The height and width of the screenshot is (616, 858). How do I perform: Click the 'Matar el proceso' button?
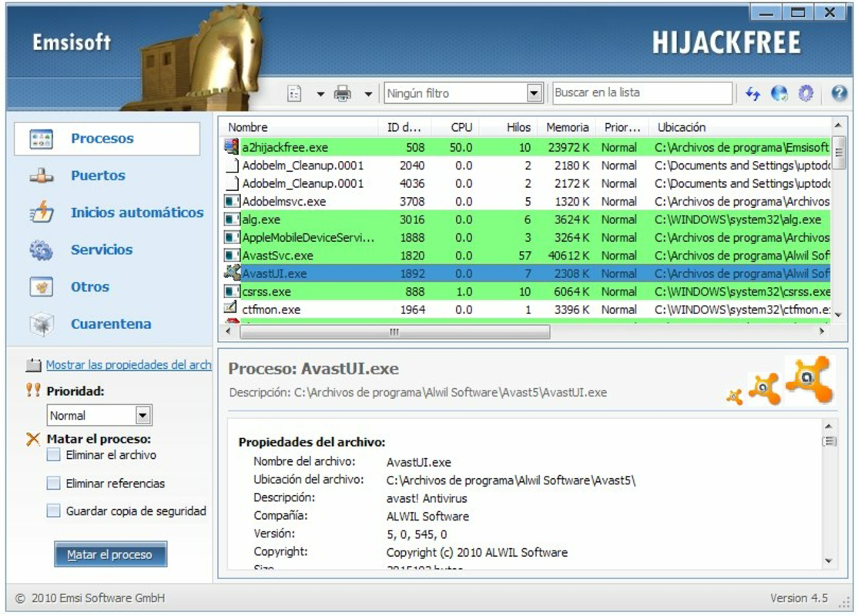(x=111, y=554)
